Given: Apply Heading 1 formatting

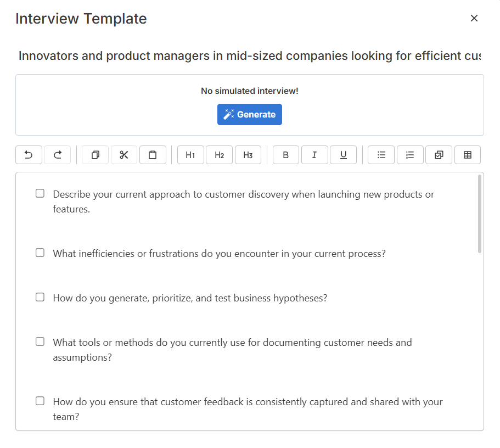Looking at the screenshot, I should pos(190,155).
